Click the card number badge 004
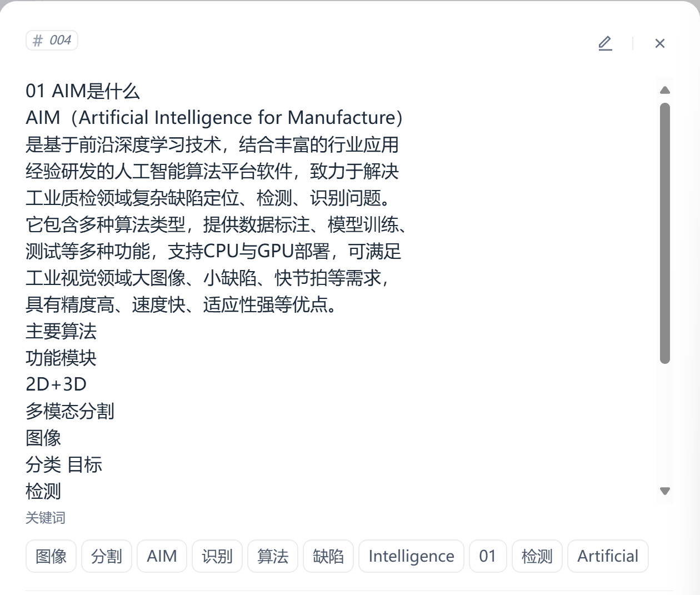The image size is (700, 595). [x=53, y=41]
